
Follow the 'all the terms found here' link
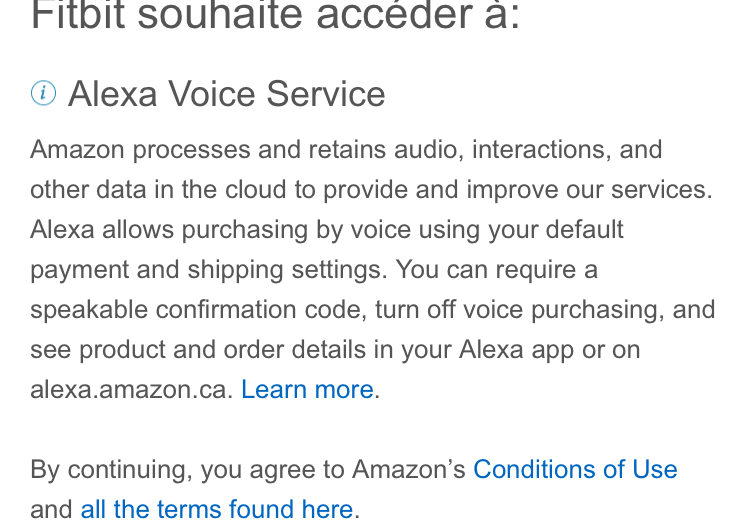pyautogui.click(x=216, y=509)
